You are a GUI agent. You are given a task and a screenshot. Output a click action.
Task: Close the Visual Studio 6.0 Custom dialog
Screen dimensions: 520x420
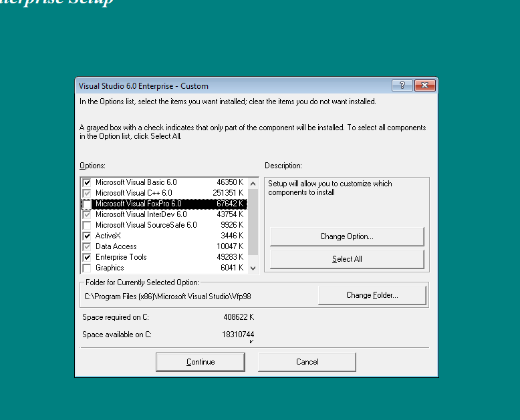tap(425, 85)
